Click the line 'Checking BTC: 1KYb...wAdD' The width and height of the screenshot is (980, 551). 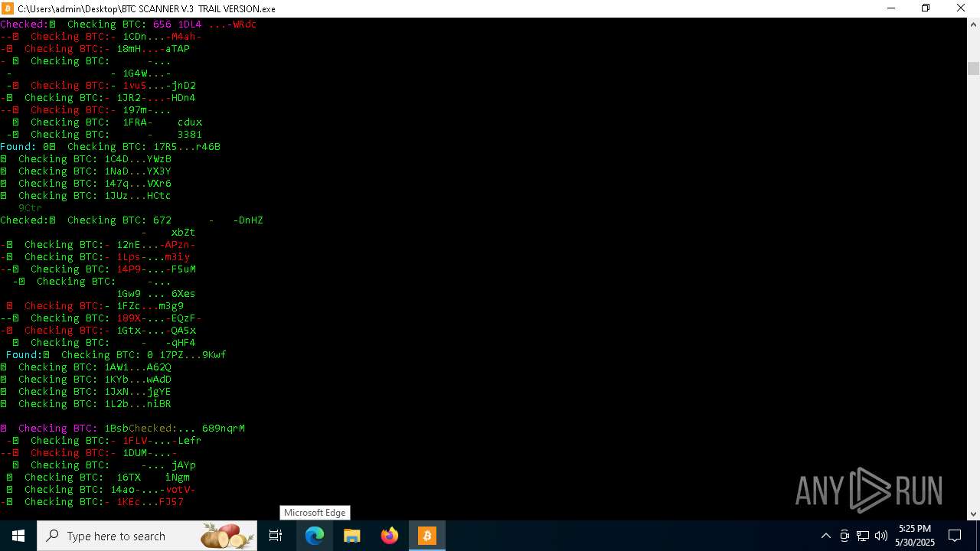(86, 379)
